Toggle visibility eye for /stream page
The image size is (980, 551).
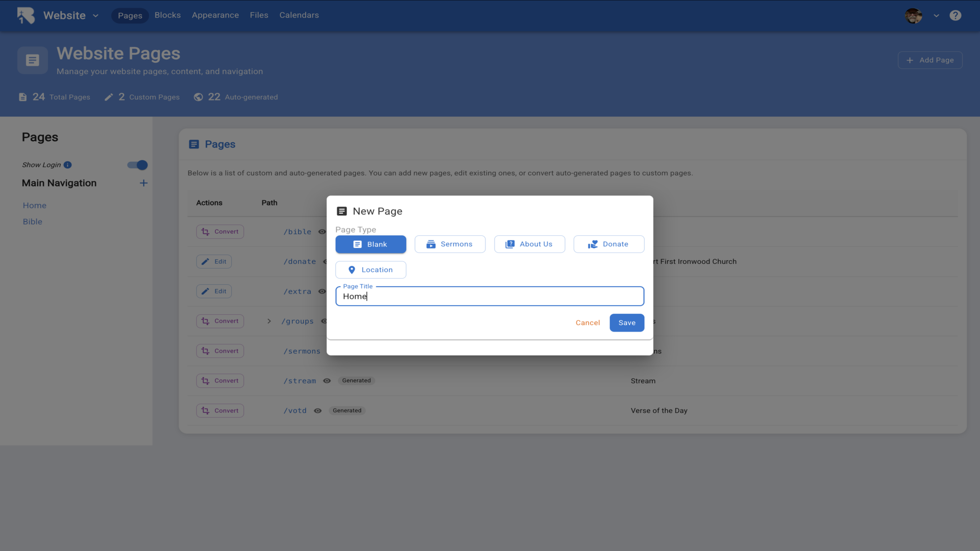327,381
